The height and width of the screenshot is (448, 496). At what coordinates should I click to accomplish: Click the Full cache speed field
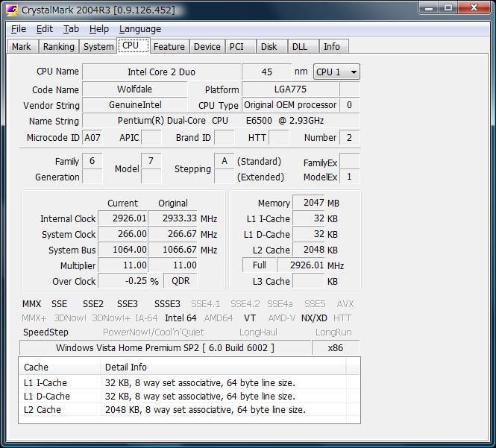click(260, 265)
